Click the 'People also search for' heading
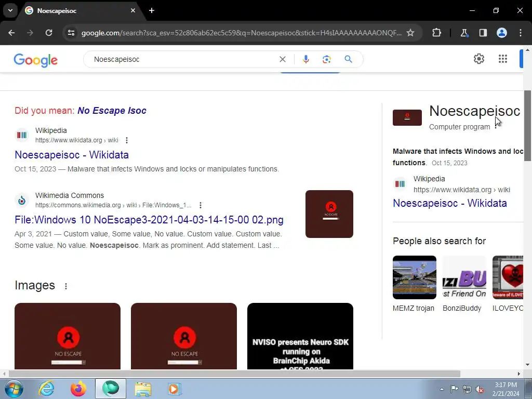The image size is (532, 399). click(x=440, y=241)
